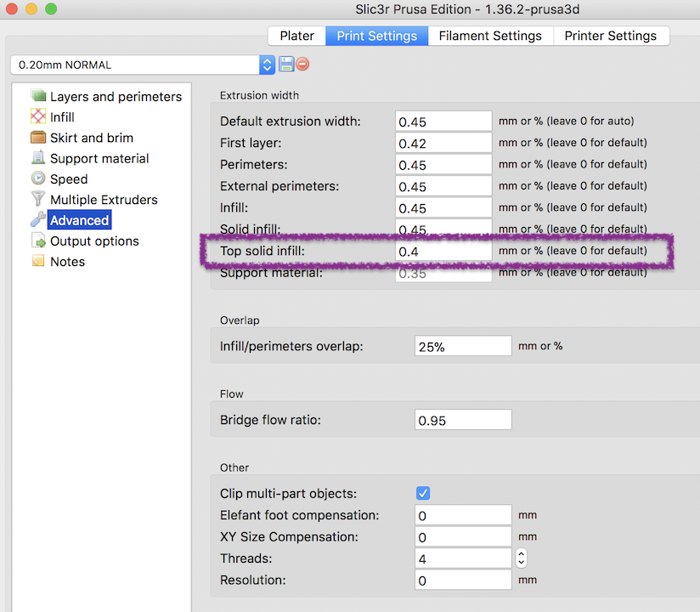Image resolution: width=700 pixels, height=612 pixels.
Task: Click the Bridge flow ratio field
Action: pos(463,421)
